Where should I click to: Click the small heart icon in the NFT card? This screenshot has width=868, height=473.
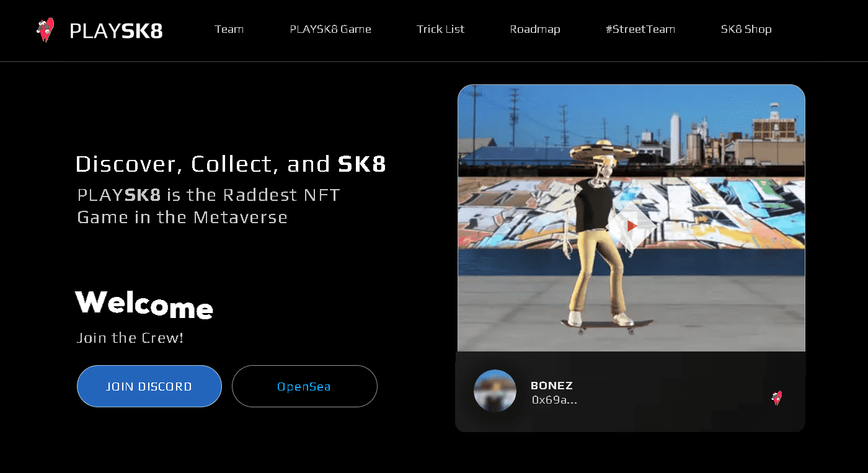777,397
